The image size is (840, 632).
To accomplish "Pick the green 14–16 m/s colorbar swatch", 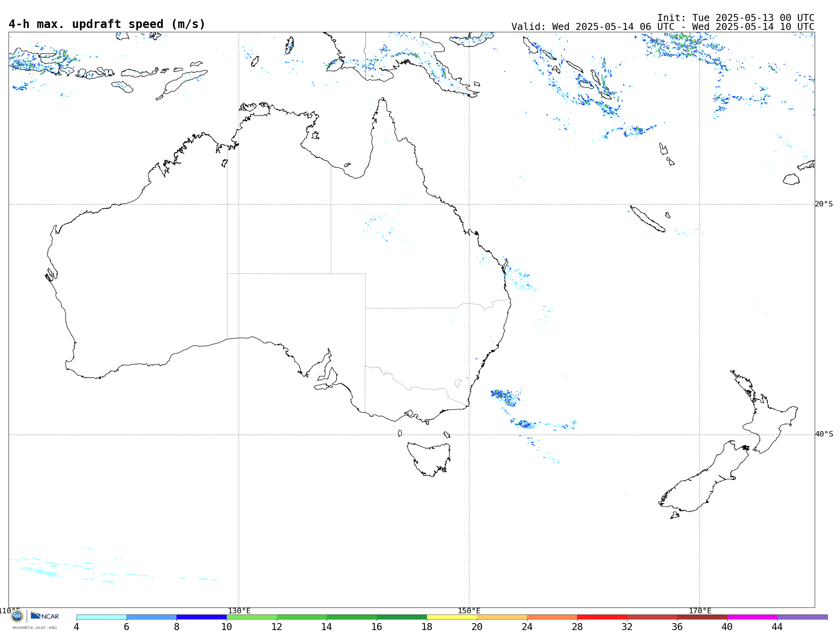I will pyautogui.click(x=352, y=617).
